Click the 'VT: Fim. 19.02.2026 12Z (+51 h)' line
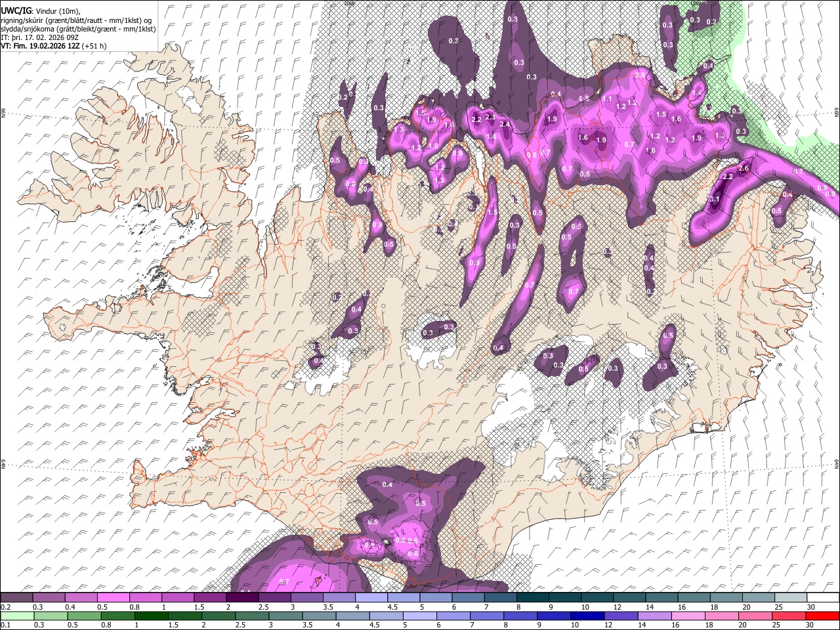The height and width of the screenshot is (630, 840). [53, 46]
